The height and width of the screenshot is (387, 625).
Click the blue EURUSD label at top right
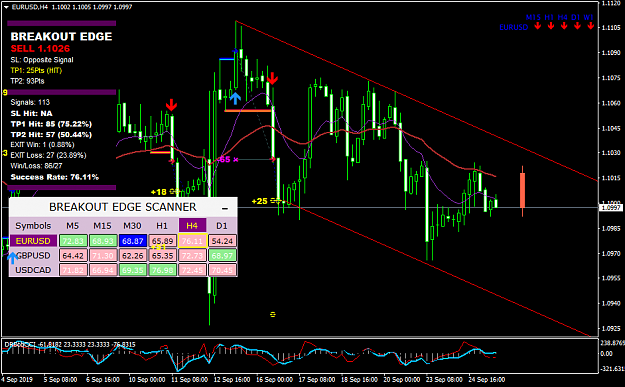click(514, 27)
